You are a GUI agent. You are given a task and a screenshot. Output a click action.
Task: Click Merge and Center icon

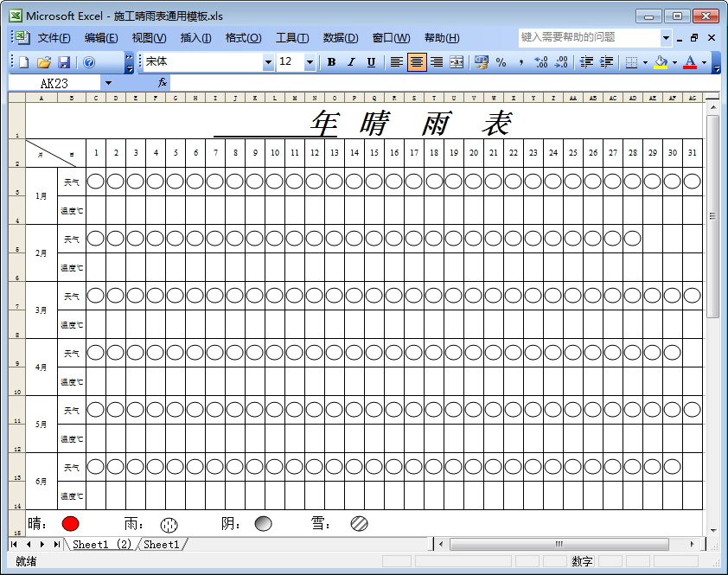[457, 62]
